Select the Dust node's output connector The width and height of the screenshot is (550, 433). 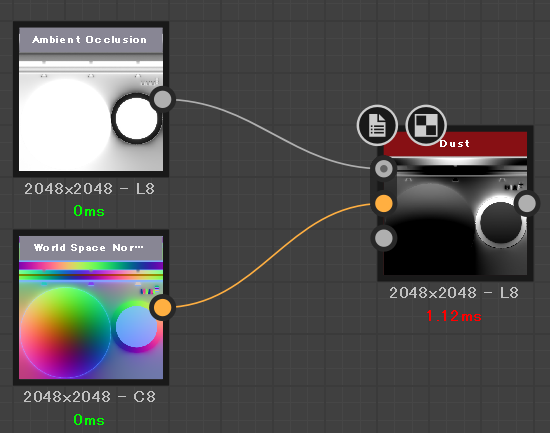527,204
